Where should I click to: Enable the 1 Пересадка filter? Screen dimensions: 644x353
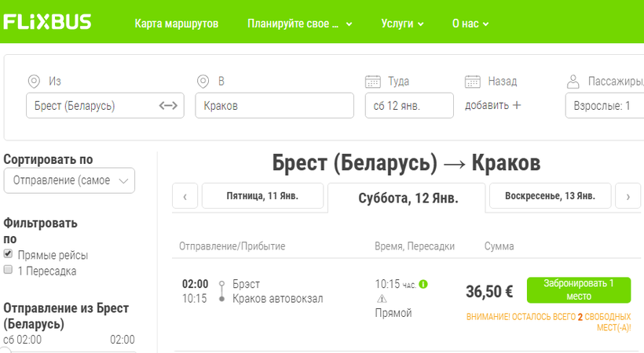pos(8,270)
